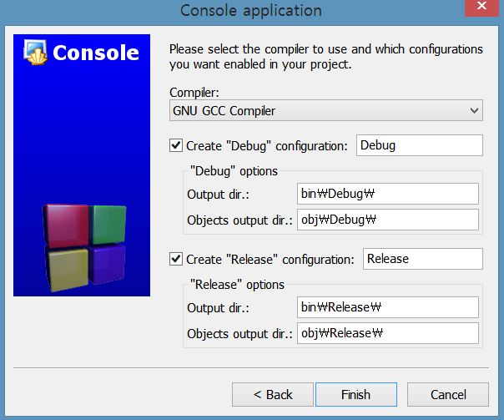Click the Code::Blocks colored cubes logo
The image size is (504, 420).
pos(84,248)
